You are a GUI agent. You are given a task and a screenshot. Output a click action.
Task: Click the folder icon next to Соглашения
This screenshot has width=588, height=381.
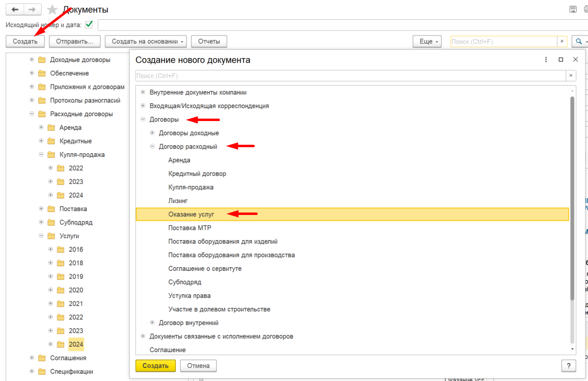click(x=42, y=358)
